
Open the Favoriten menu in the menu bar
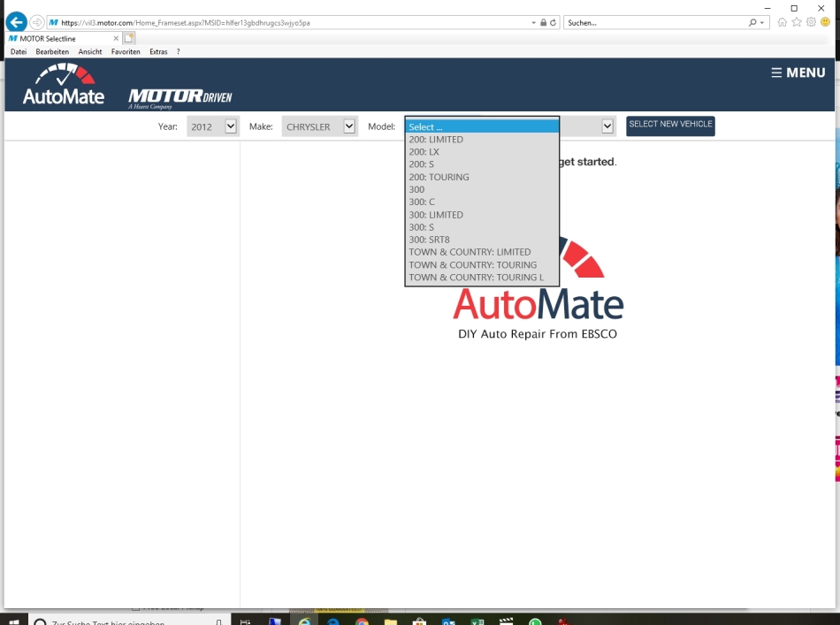coord(126,52)
